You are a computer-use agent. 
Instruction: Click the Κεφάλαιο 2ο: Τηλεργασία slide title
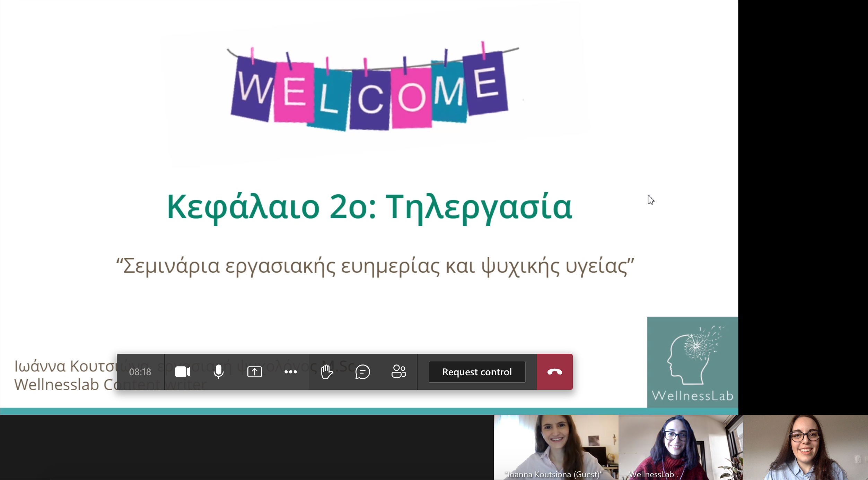369,207
